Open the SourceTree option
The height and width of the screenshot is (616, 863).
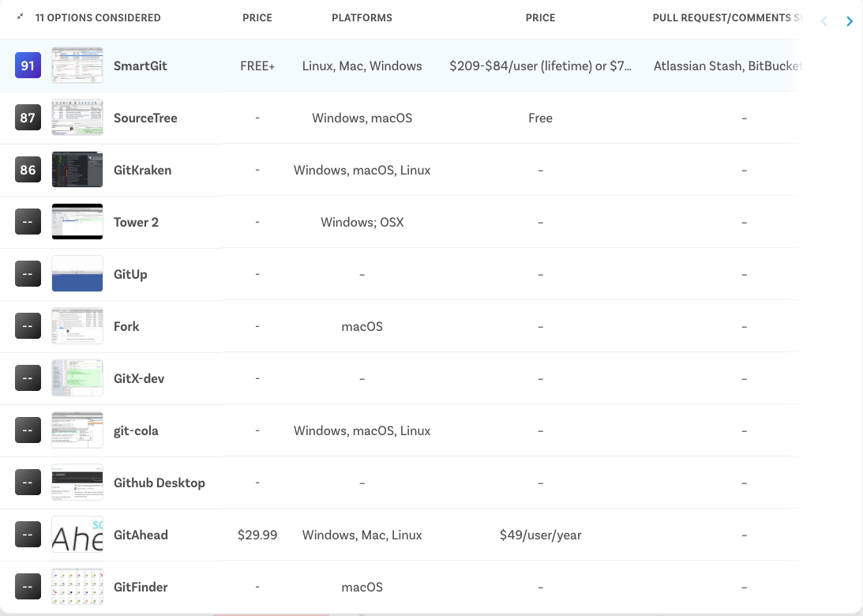(x=145, y=118)
